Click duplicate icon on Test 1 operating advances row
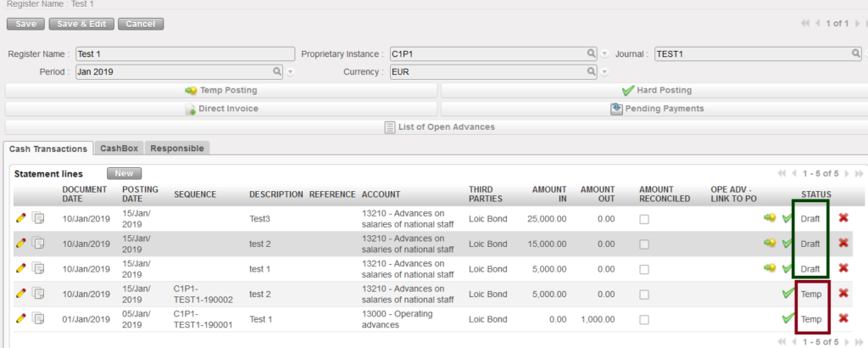The image size is (868, 348). 38,318
